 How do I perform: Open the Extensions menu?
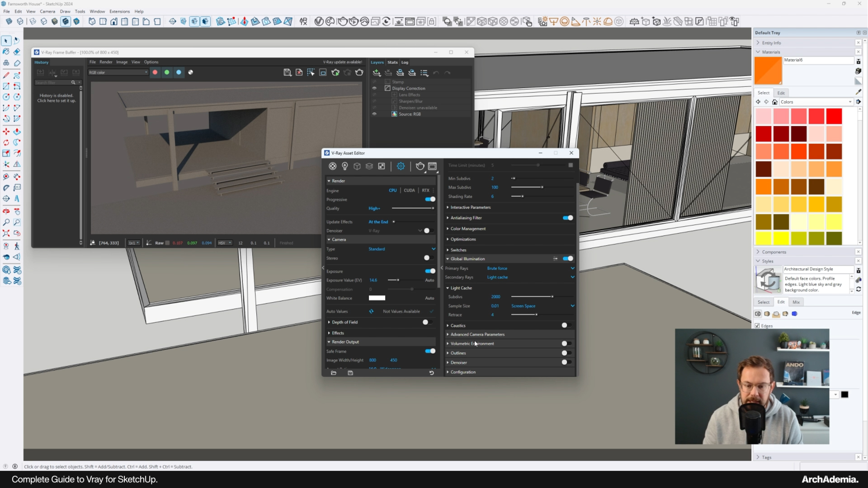119,11
